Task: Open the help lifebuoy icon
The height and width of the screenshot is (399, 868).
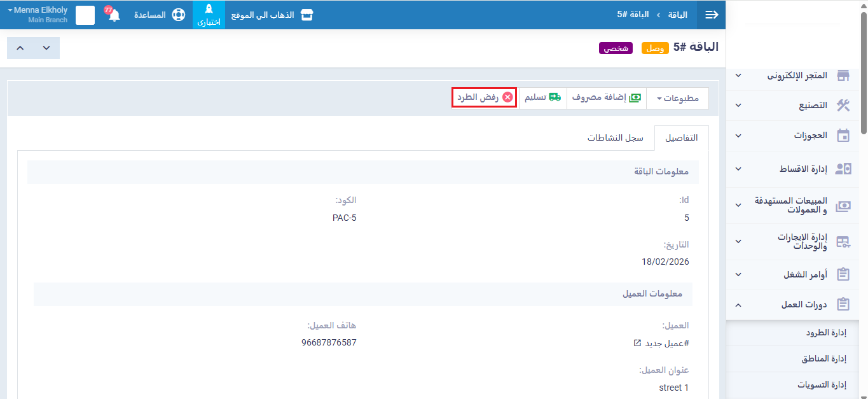Action: (179, 15)
